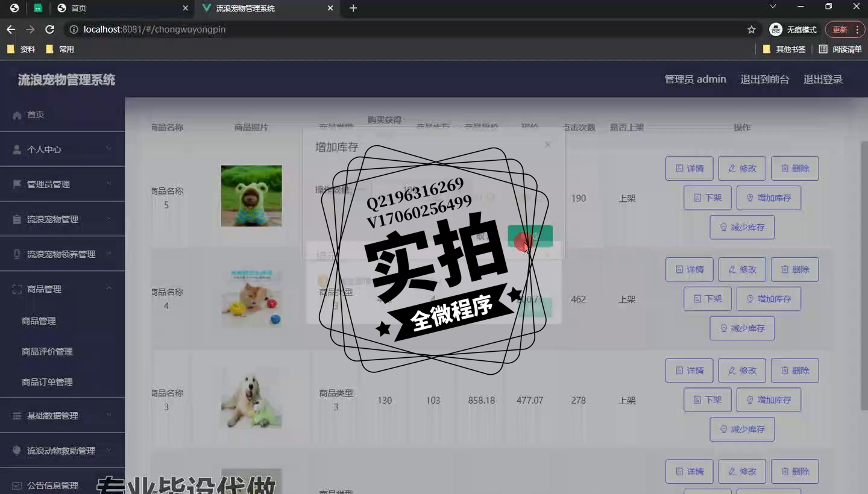868x494 pixels.
Task: Click 退出登录 to log out
Action: click(x=823, y=80)
